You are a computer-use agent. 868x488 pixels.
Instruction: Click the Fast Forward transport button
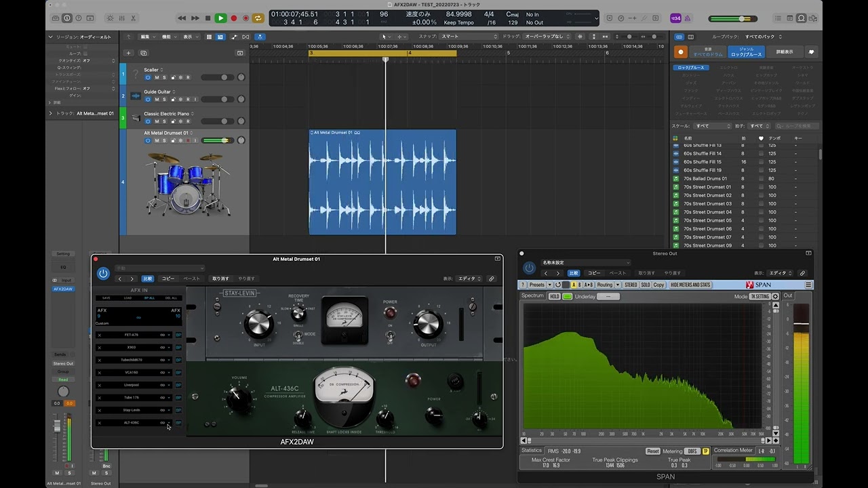195,18
